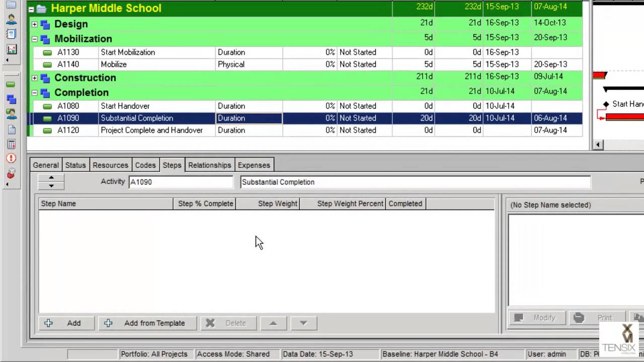
Task: Open Project Expenses calculator sidebar icon
Action: coord(11,144)
